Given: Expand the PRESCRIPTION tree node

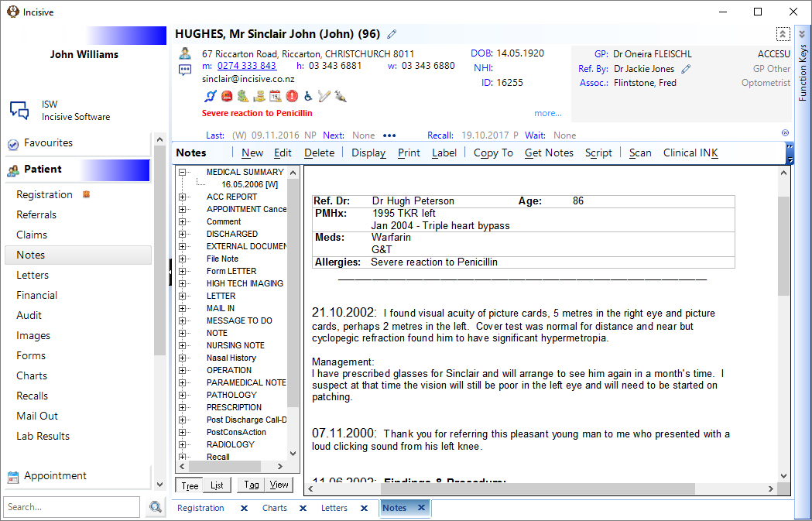Looking at the screenshot, I should 182,407.
